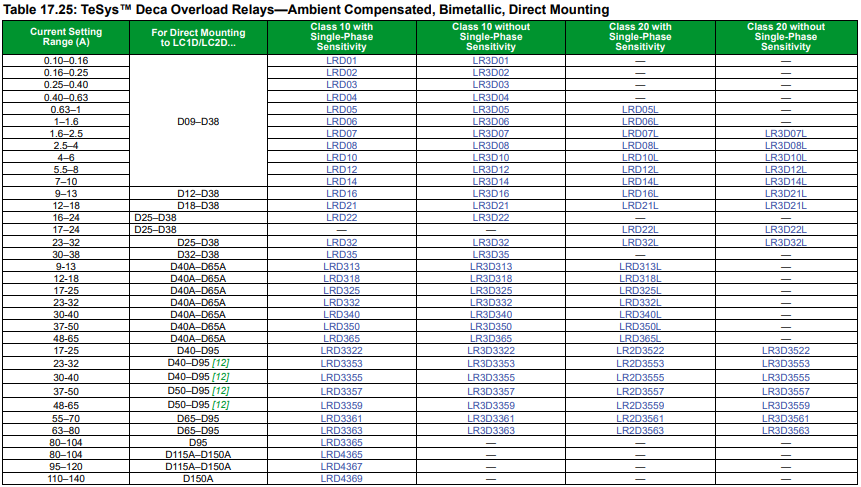The image size is (861, 487).
Task: Follow the LRD313L link
Action: coord(640,266)
